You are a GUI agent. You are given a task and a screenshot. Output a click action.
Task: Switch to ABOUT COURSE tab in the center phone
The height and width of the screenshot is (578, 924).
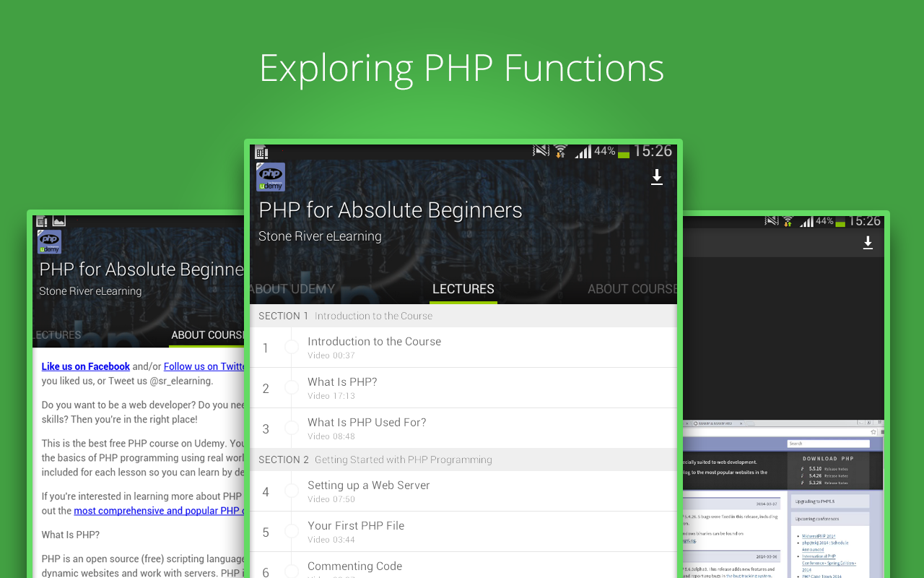coord(632,289)
